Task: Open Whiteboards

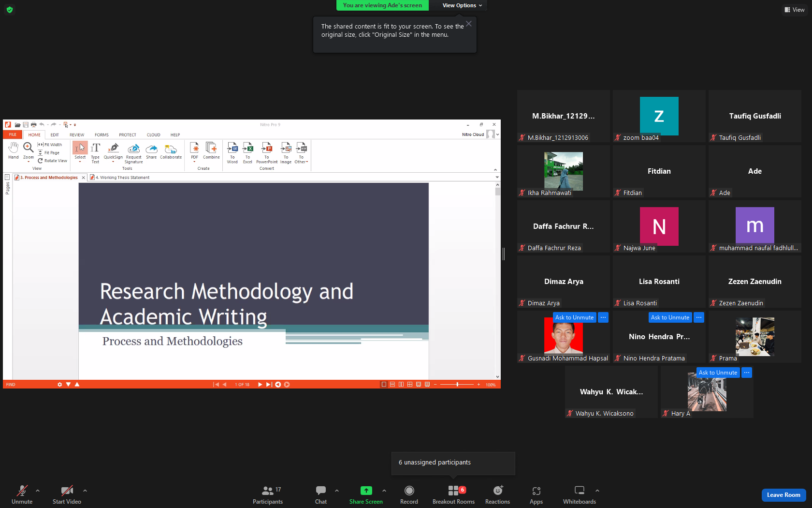Action: click(x=579, y=495)
